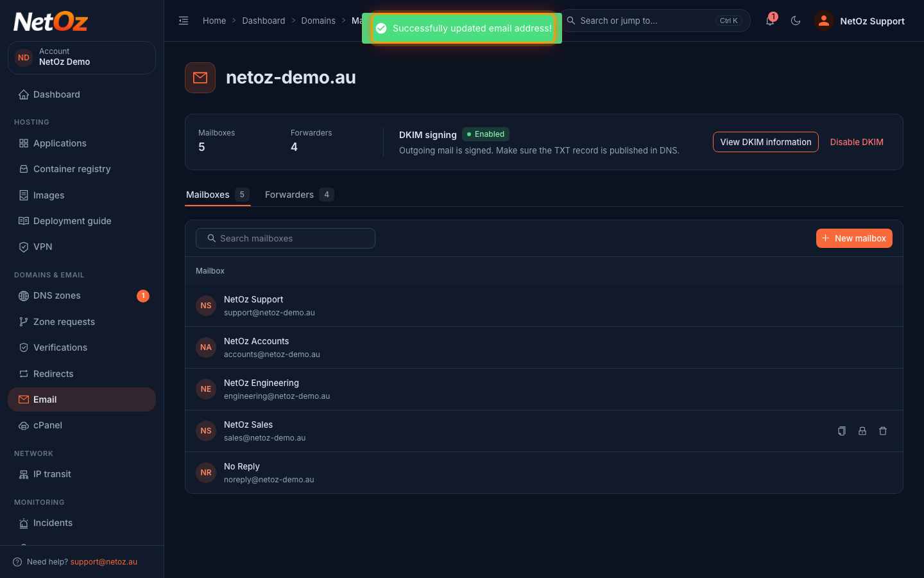Select Email in the sidebar
924x578 pixels.
(x=81, y=399)
